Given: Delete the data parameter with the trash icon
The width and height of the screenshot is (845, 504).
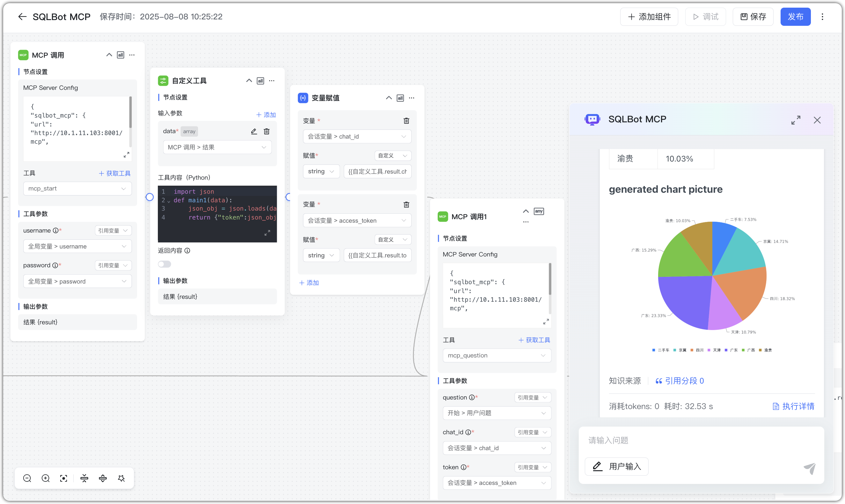Looking at the screenshot, I should (267, 132).
